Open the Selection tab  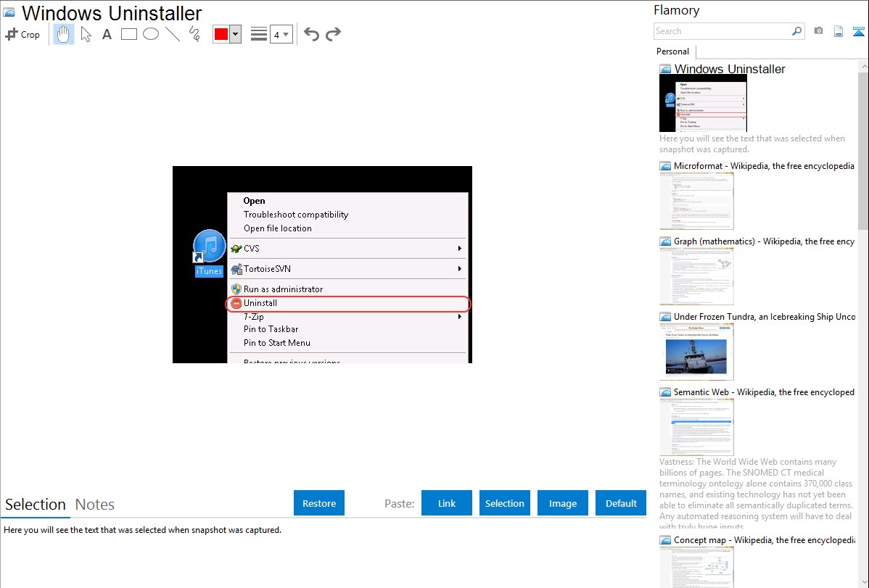pos(36,505)
